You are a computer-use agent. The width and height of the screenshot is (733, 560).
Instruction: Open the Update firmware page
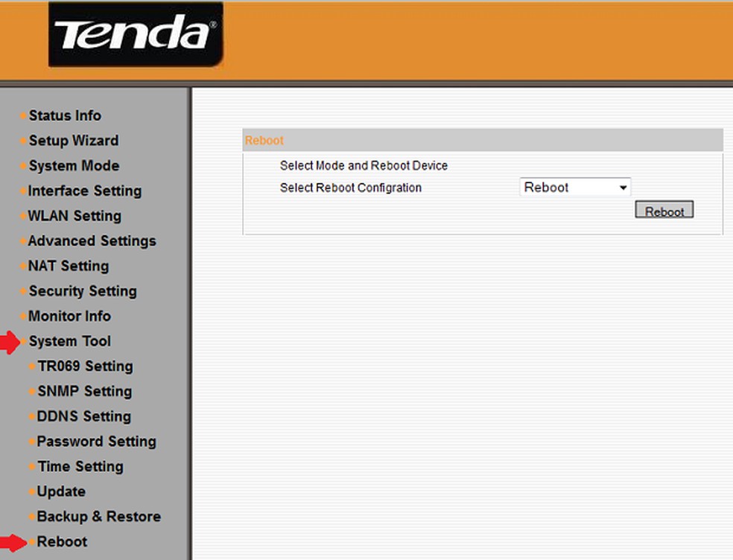pyautogui.click(x=61, y=491)
